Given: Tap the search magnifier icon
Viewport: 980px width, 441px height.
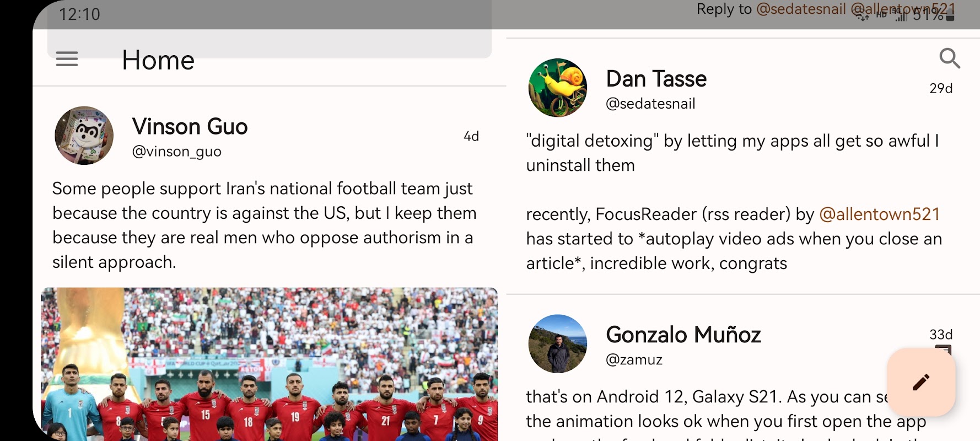Looking at the screenshot, I should 949,58.
